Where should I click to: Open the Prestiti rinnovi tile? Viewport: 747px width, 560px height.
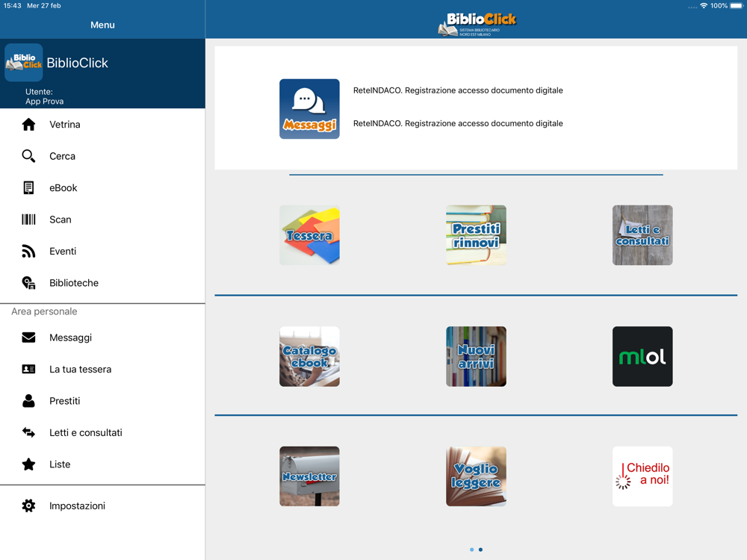pos(476,235)
